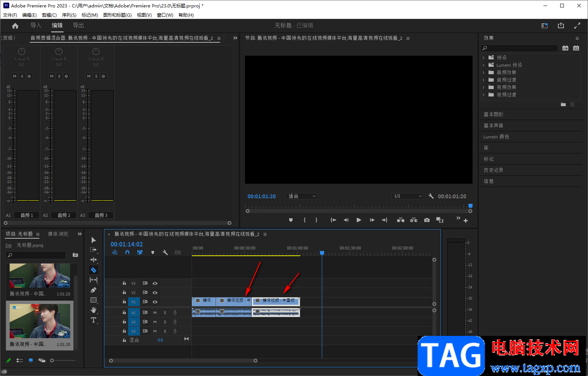Expand the 视频过渡 folder

tap(483, 95)
